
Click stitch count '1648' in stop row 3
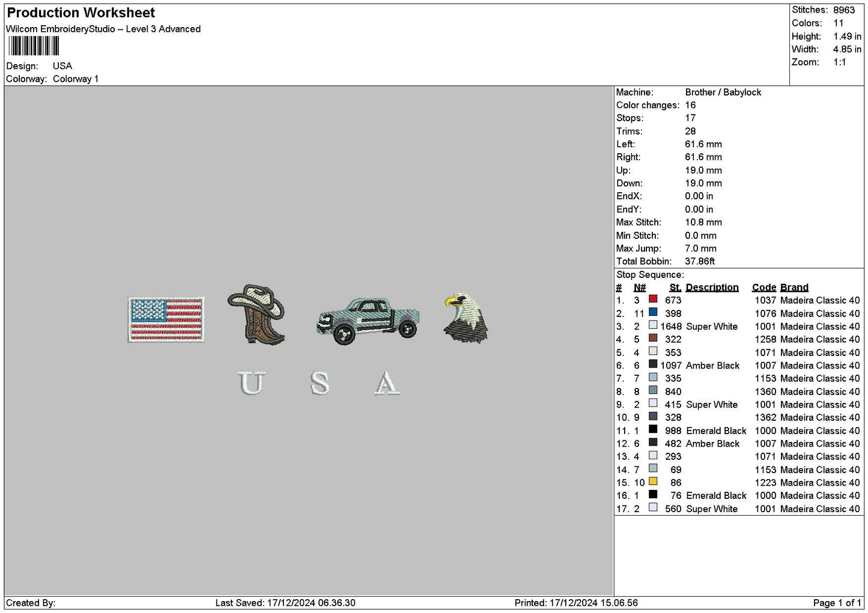coord(671,327)
